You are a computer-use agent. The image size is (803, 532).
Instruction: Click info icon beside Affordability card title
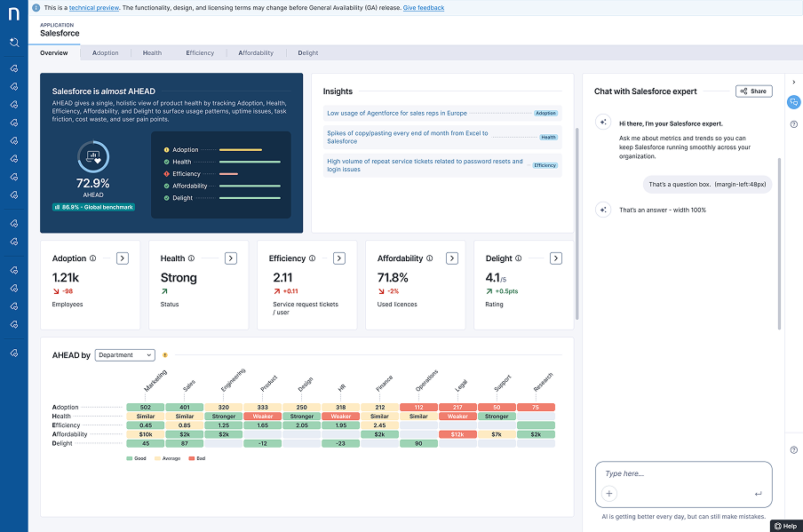point(429,258)
